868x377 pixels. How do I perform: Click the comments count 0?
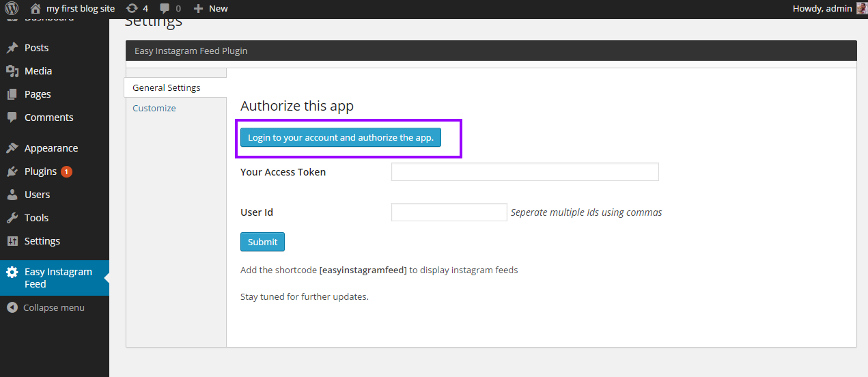178,9
